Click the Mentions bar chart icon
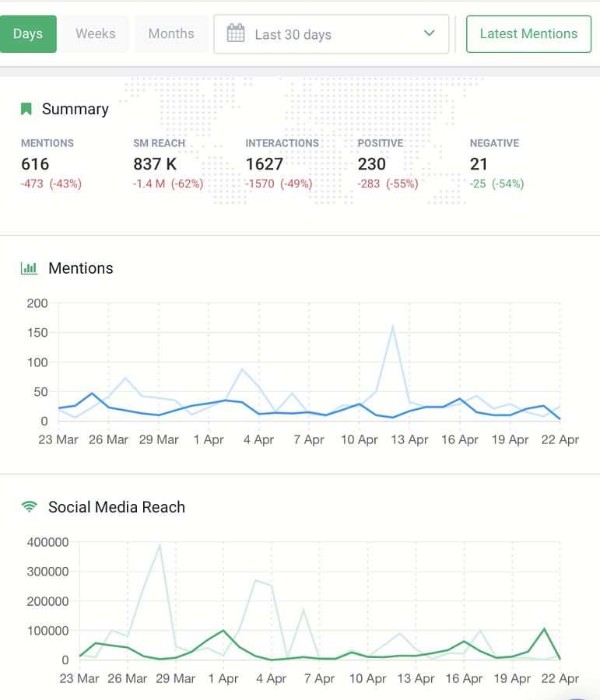 (x=29, y=268)
